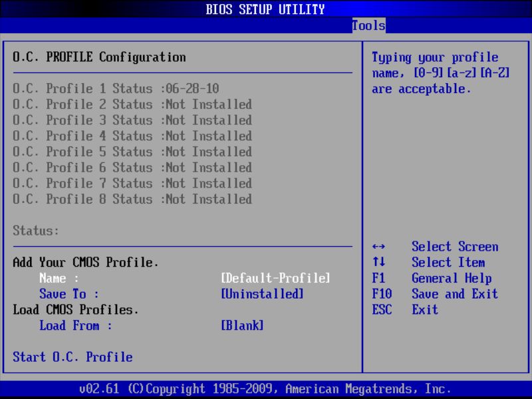
Task: Click the Status: line
Action: pos(36,231)
